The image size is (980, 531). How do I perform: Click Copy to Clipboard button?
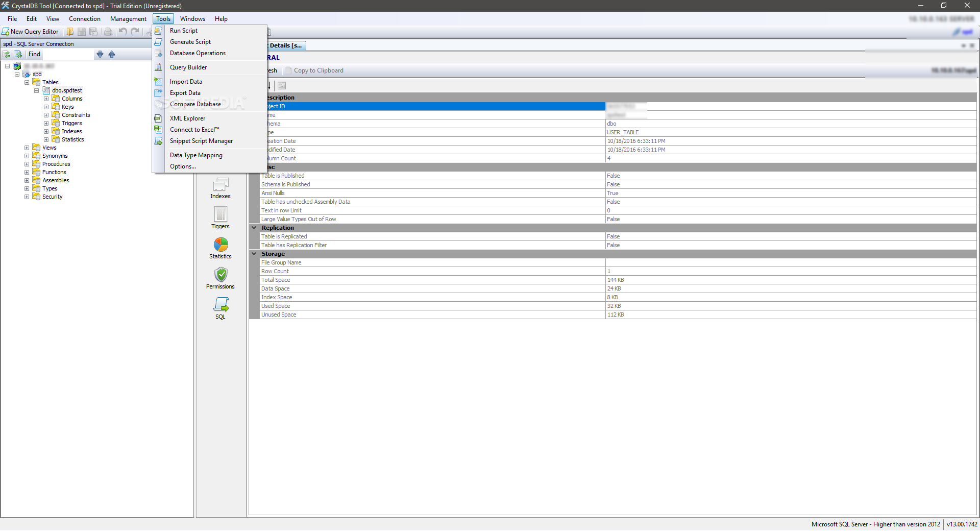pyautogui.click(x=314, y=70)
